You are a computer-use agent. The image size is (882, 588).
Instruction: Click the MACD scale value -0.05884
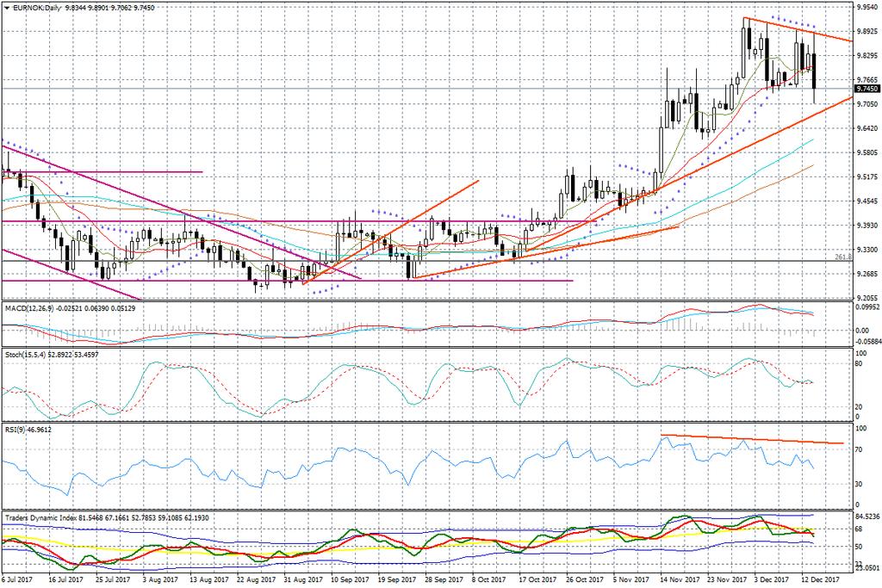click(866, 341)
